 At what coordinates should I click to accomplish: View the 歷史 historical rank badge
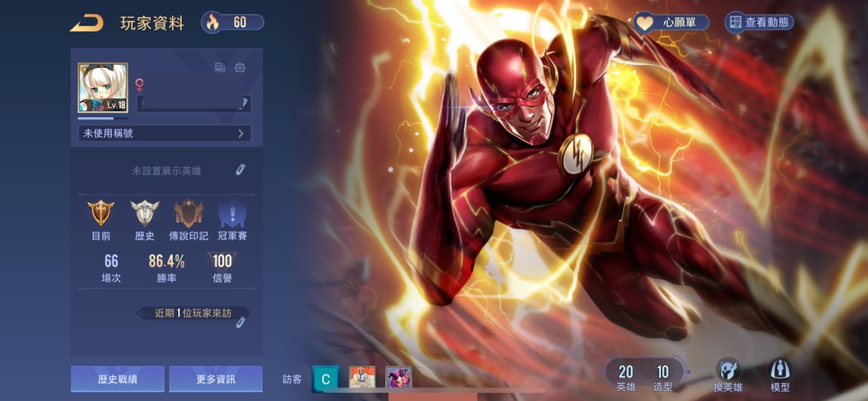tap(144, 221)
